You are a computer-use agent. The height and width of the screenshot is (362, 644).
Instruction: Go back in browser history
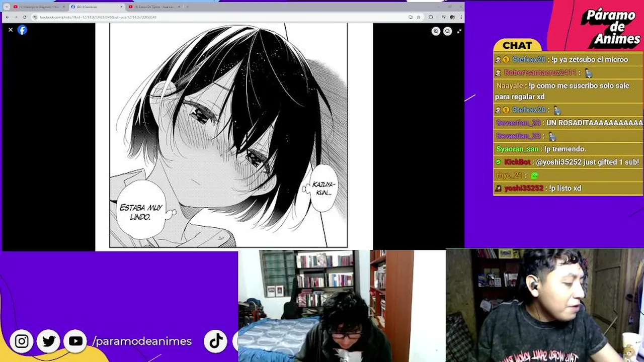click(7, 17)
